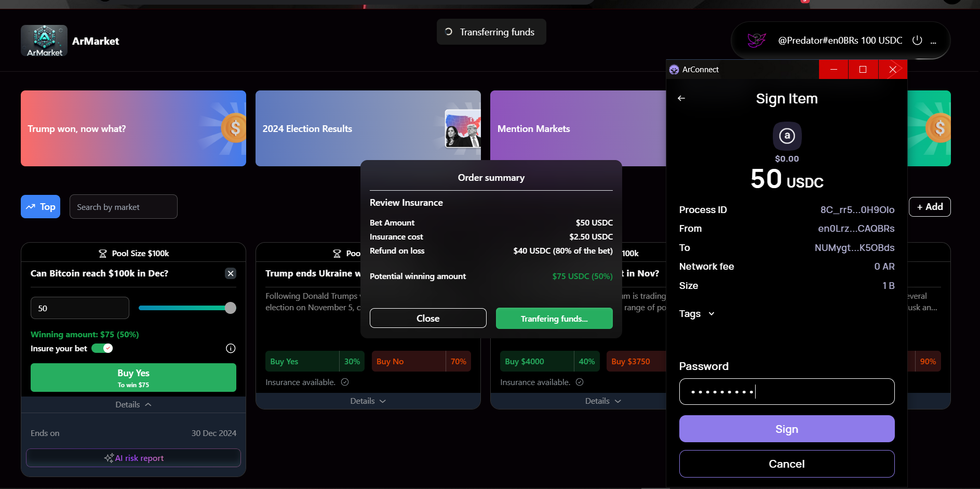Close the Bitcoin $100k bet card
980x489 pixels.
click(231, 273)
